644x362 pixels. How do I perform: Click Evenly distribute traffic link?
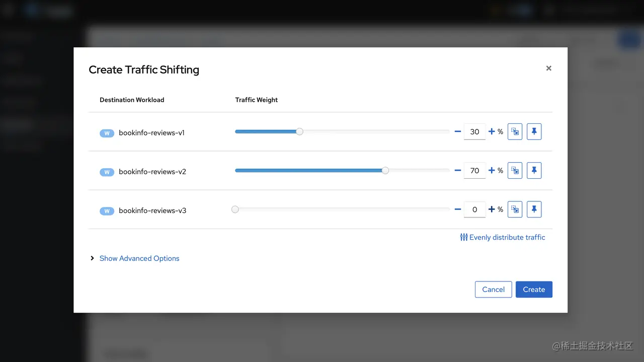pyautogui.click(x=503, y=237)
